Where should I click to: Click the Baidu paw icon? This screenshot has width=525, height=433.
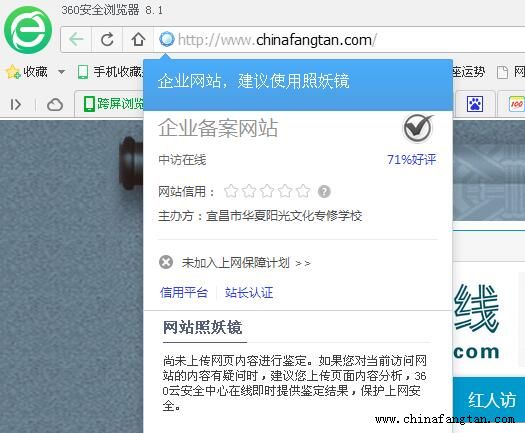[x=475, y=104]
